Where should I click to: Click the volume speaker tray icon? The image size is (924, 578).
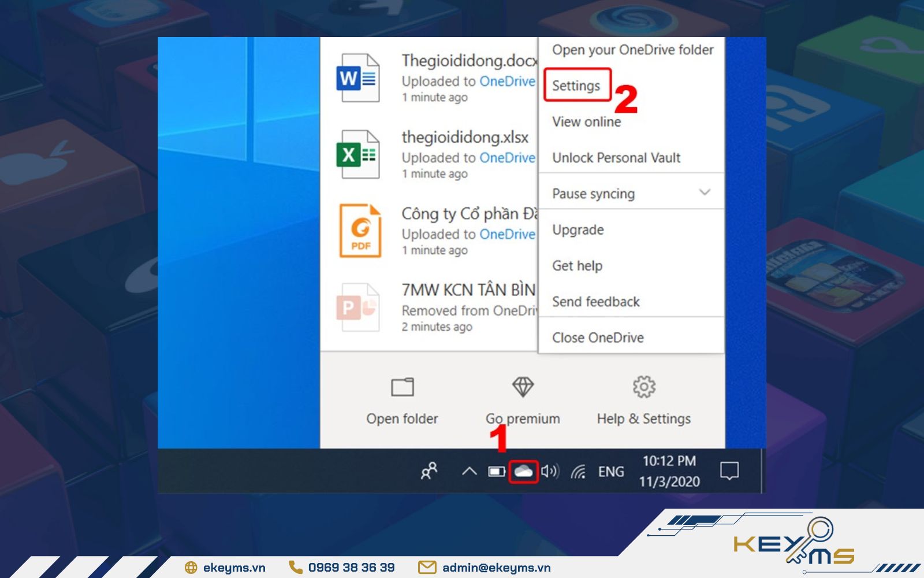click(x=550, y=471)
